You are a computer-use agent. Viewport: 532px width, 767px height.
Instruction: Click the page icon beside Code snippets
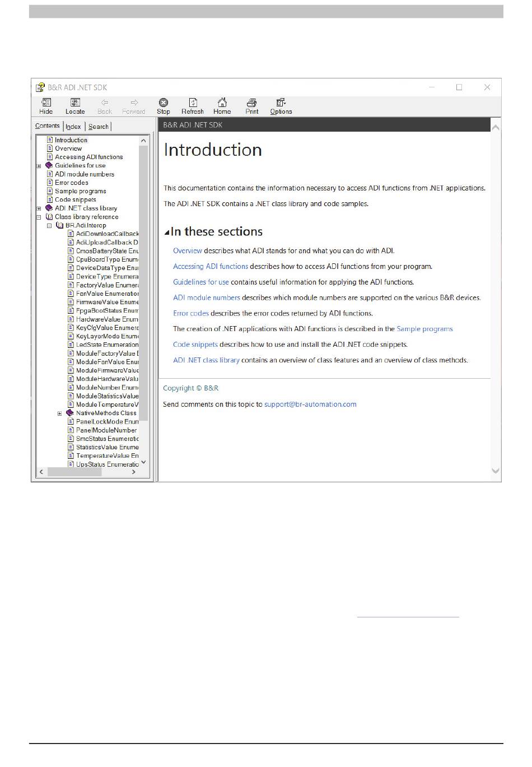pos(50,199)
